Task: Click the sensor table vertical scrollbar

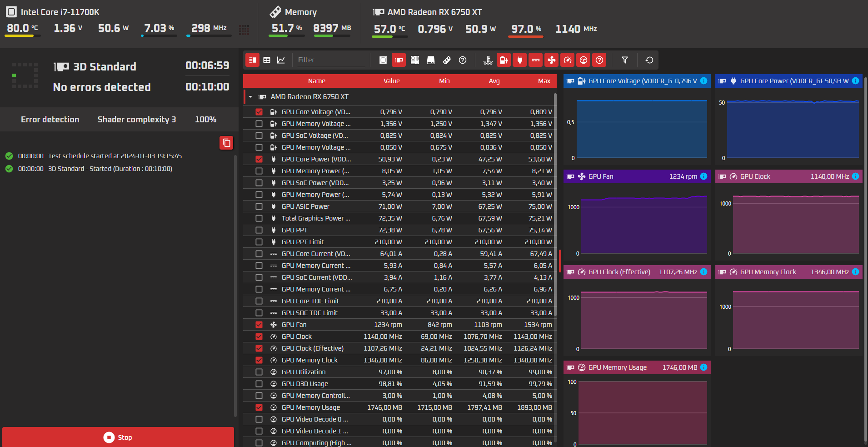Action: tap(555, 205)
